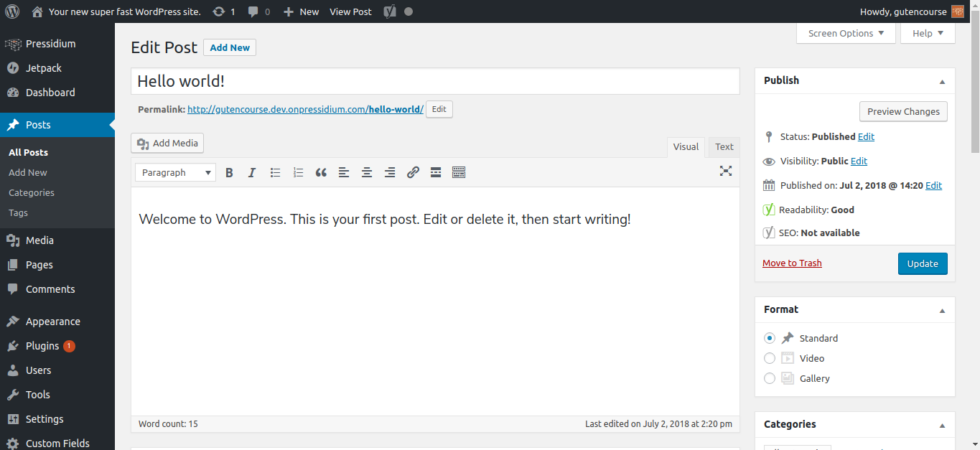Edit the Published on date
980x450 pixels.
coord(934,185)
